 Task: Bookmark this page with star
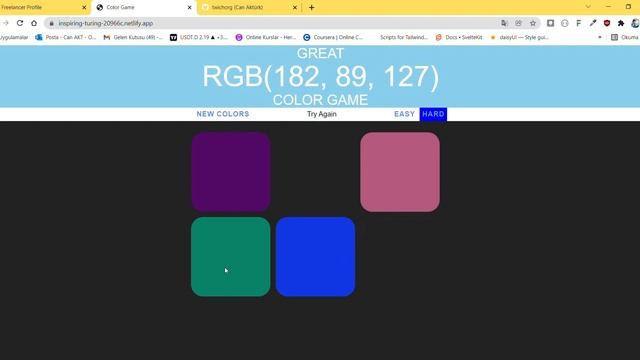tap(533, 23)
